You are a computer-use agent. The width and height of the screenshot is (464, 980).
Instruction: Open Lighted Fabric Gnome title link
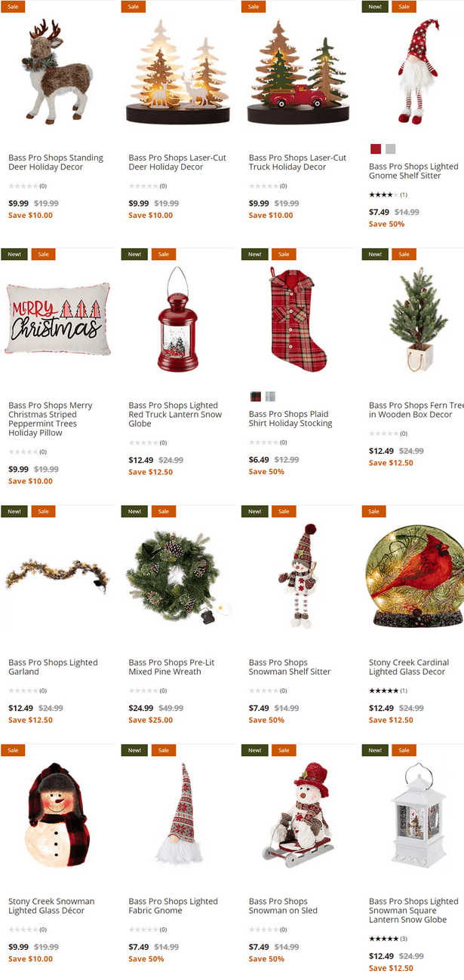coord(174,906)
